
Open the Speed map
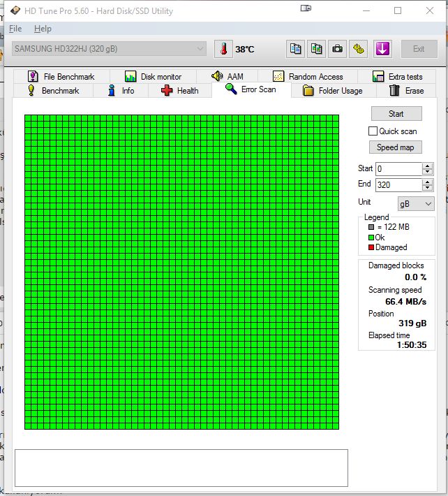396,147
